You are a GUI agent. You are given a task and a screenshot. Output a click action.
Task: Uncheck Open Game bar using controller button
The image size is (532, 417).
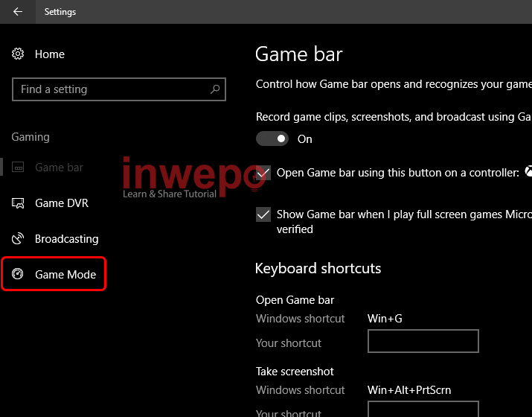click(x=263, y=174)
